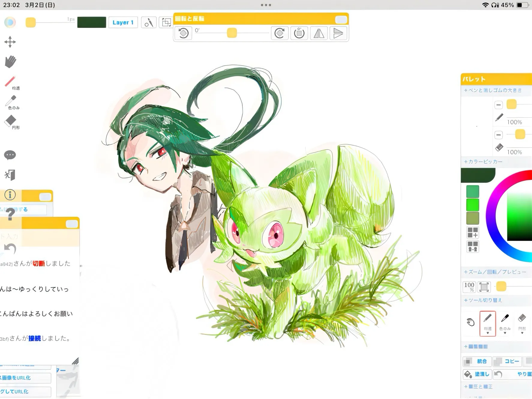Rotate canvas clockwise
The image size is (532, 399).
(279, 33)
